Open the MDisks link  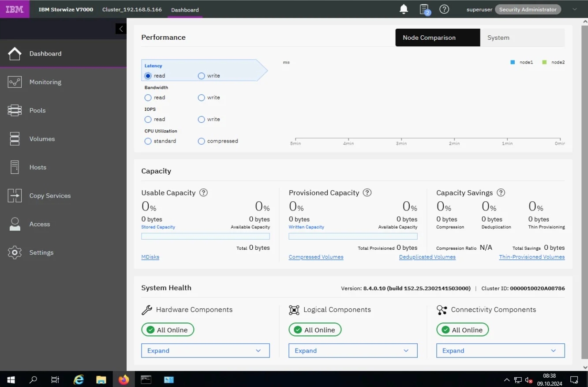tap(150, 257)
